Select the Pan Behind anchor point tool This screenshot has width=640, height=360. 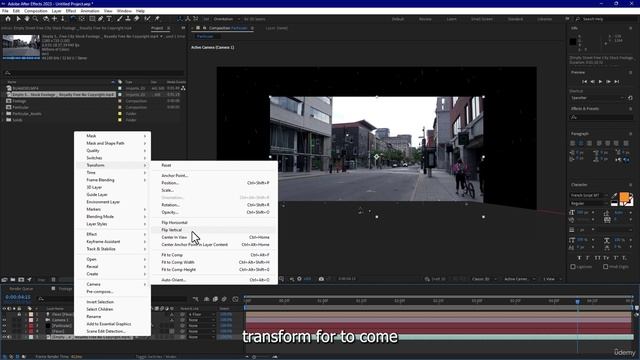coord(82,19)
